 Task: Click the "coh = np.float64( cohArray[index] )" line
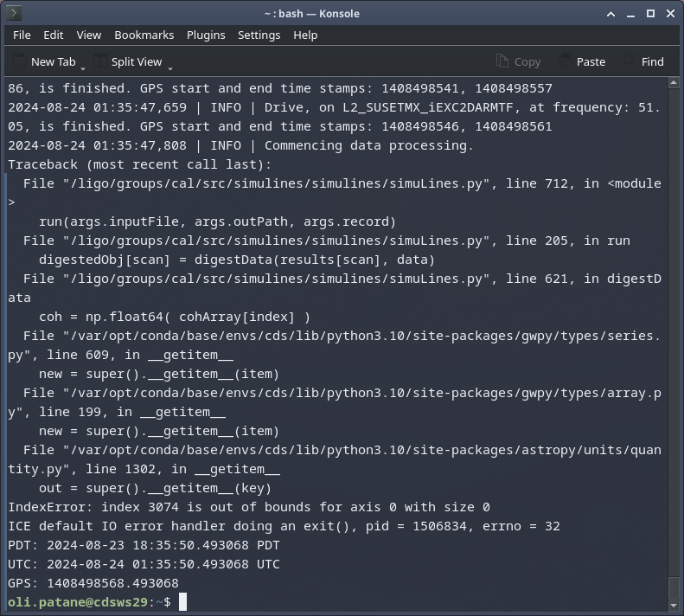point(175,317)
